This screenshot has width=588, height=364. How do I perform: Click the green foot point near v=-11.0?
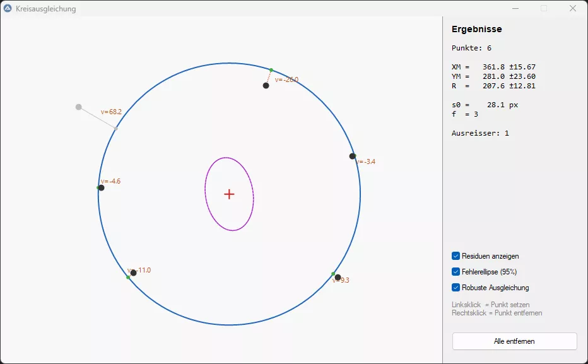click(x=128, y=277)
